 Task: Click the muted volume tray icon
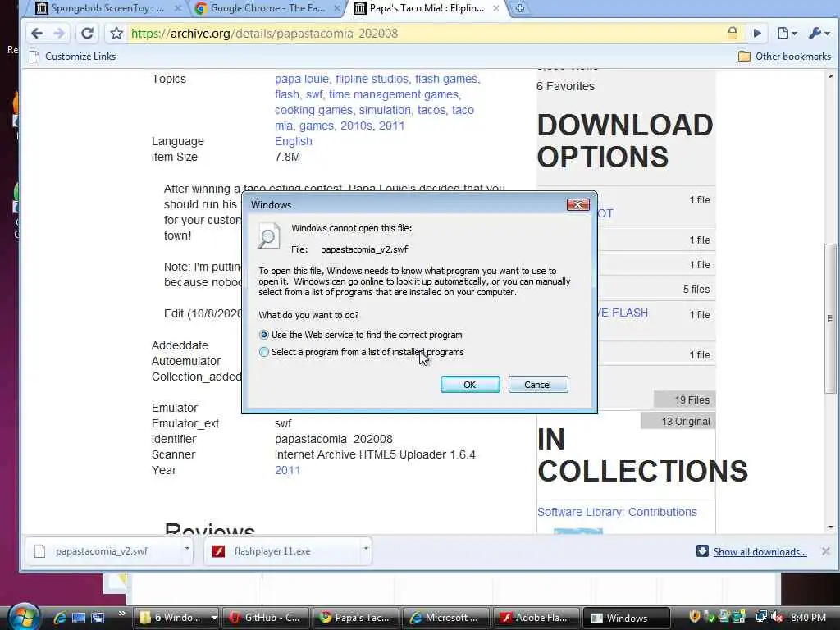[778, 617]
